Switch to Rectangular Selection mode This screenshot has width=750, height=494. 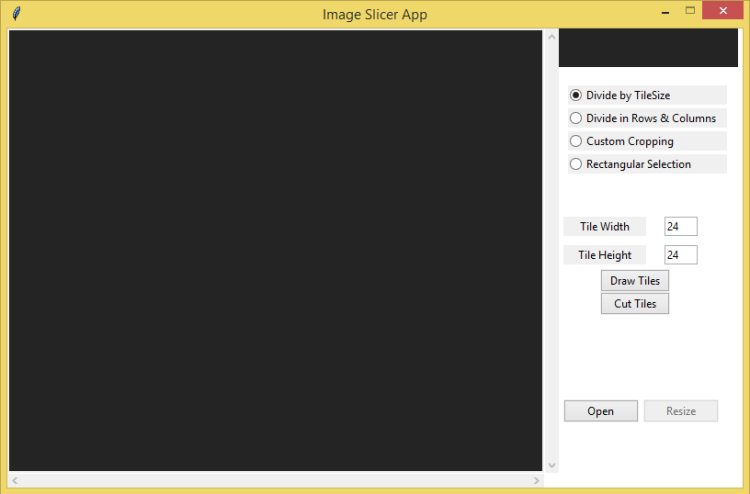[x=576, y=164]
